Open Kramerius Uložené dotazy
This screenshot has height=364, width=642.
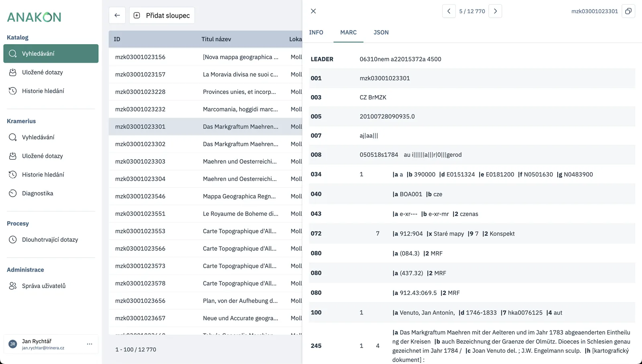(x=51, y=156)
